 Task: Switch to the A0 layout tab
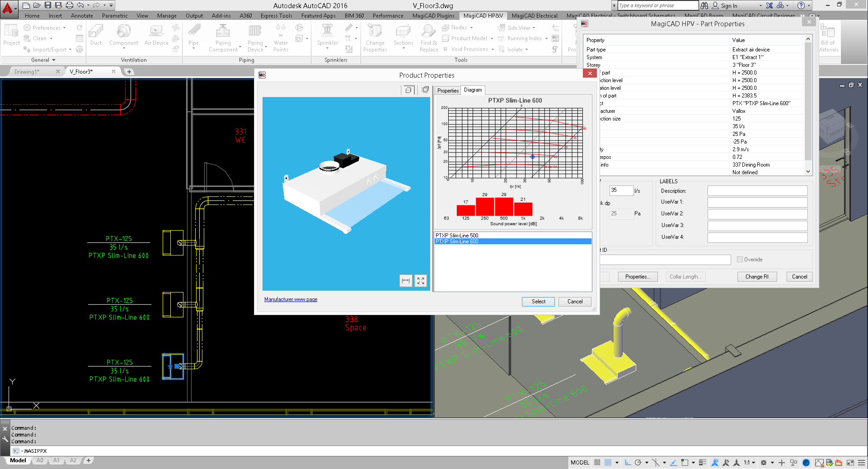coord(40,460)
